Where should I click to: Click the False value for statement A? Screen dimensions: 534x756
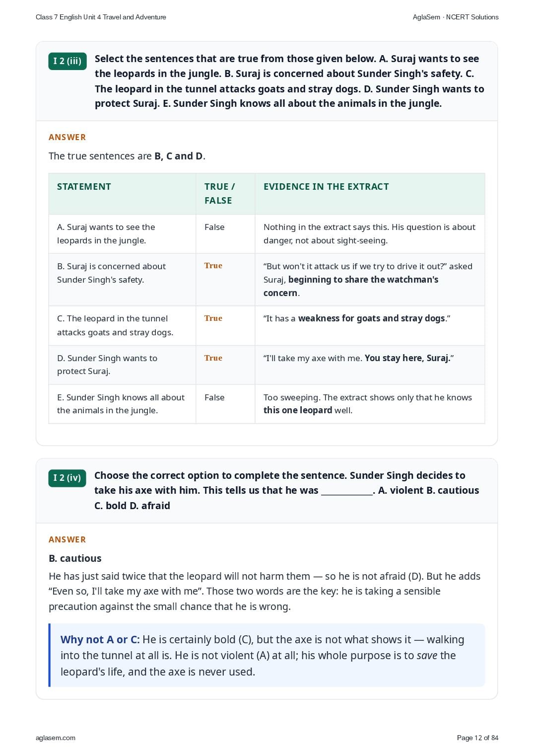[214, 227]
